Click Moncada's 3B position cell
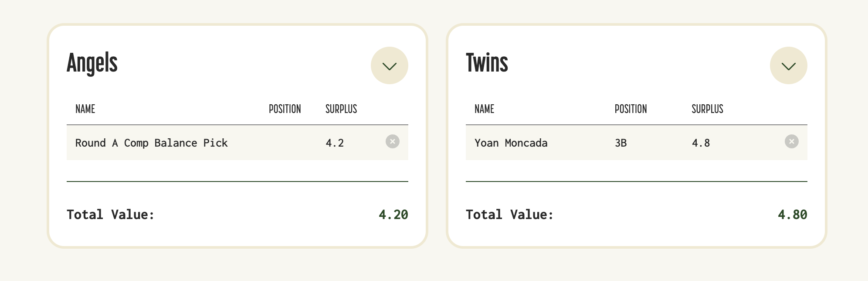 click(620, 143)
